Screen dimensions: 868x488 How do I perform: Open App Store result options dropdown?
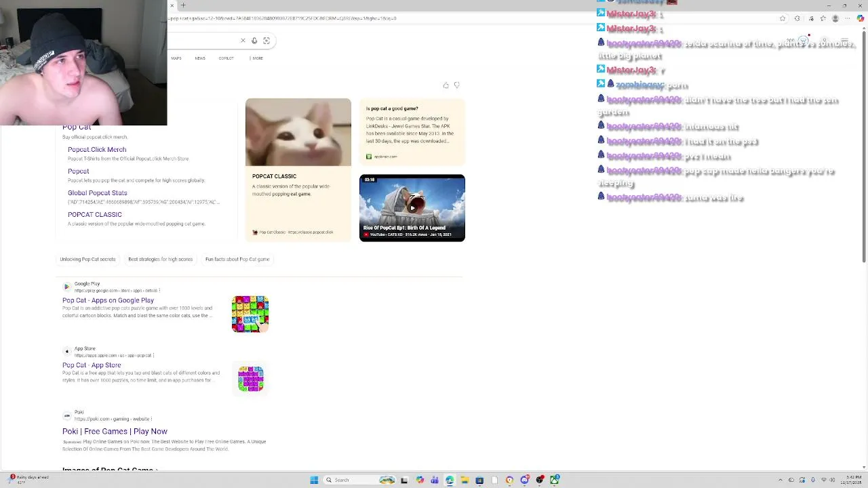[154, 356]
